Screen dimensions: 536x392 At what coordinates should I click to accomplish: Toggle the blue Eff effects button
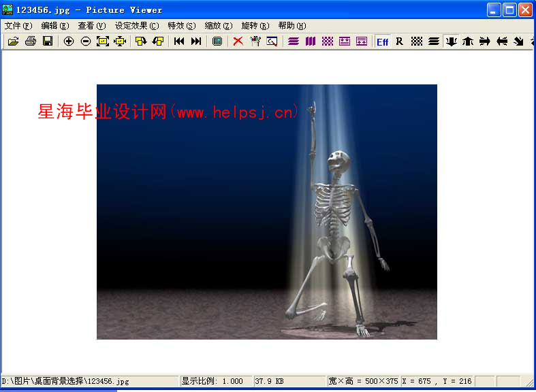coord(383,42)
